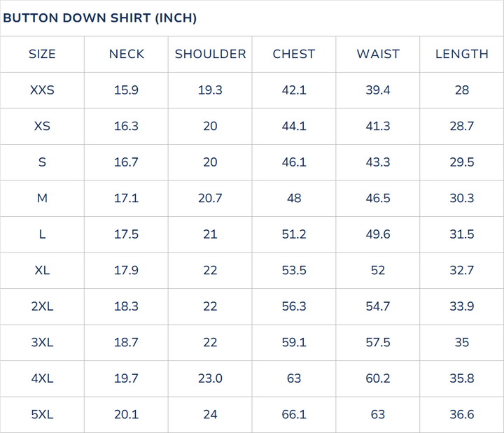Click the CHEST column header
Image resolution: width=504 pixels, height=433 pixels.
click(x=294, y=54)
